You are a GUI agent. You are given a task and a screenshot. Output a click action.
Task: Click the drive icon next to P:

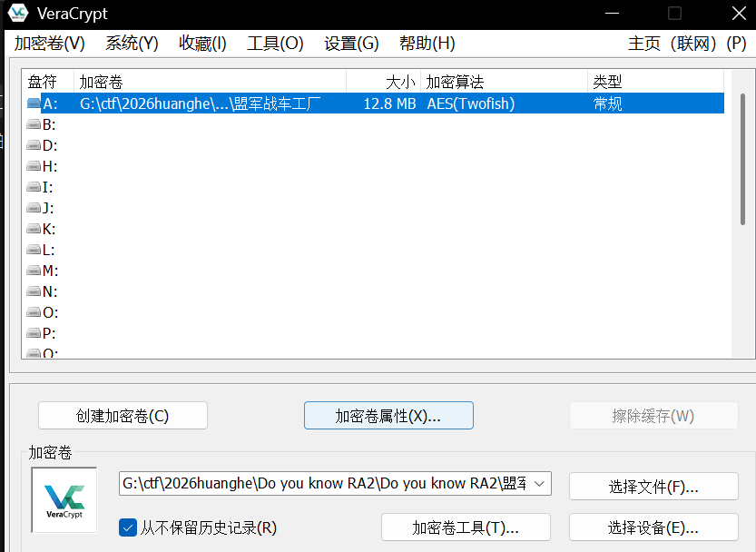pos(34,333)
